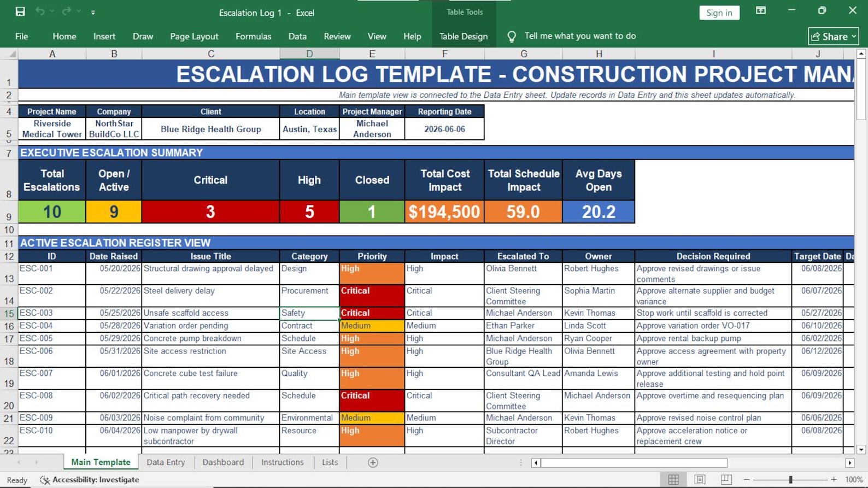
Task: Click Tell me what you want to do
Action: click(580, 36)
